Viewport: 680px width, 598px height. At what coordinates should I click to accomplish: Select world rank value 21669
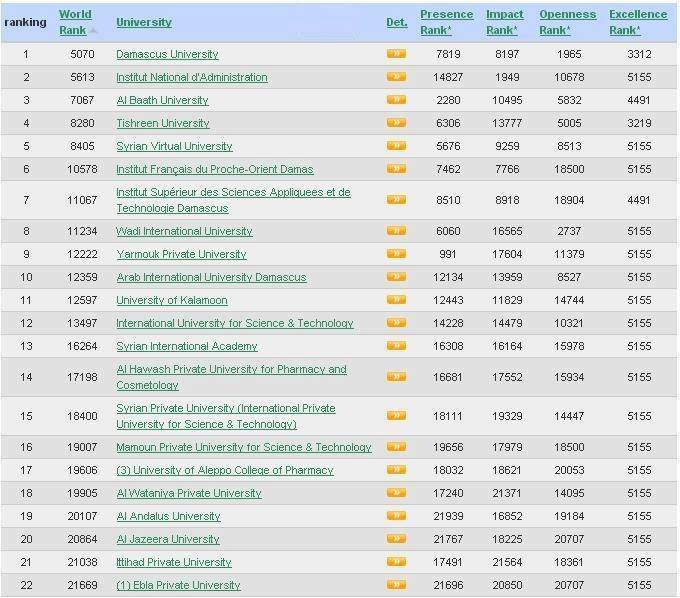[82, 585]
